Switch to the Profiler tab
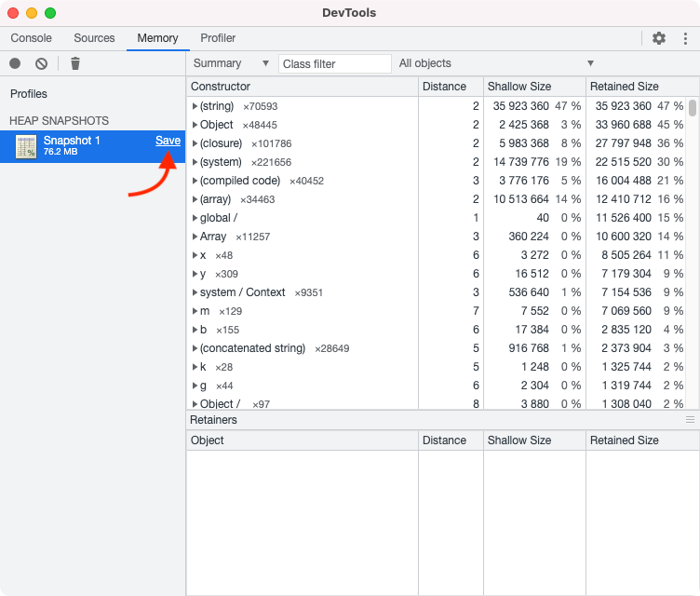The image size is (700, 596). pyautogui.click(x=218, y=38)
